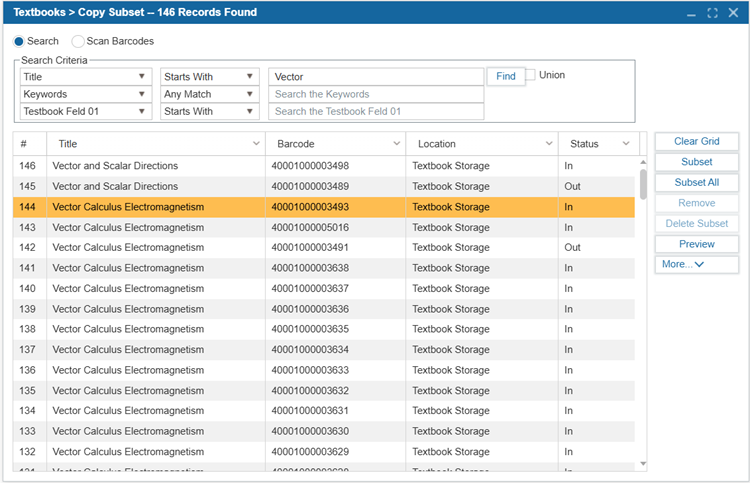Click the Search the Testbook Feld 01 field
The width and height of the screenshot is (750, 483).
376,111
